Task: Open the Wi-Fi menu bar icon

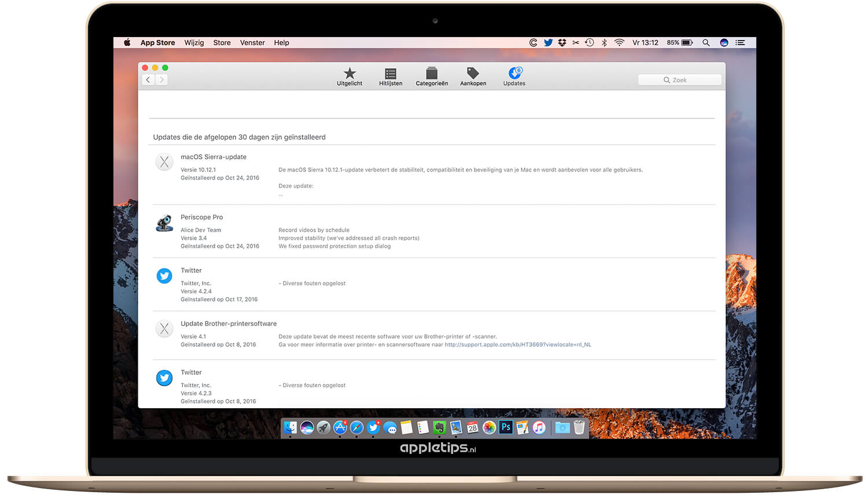Action: click(x=619, y=43)
